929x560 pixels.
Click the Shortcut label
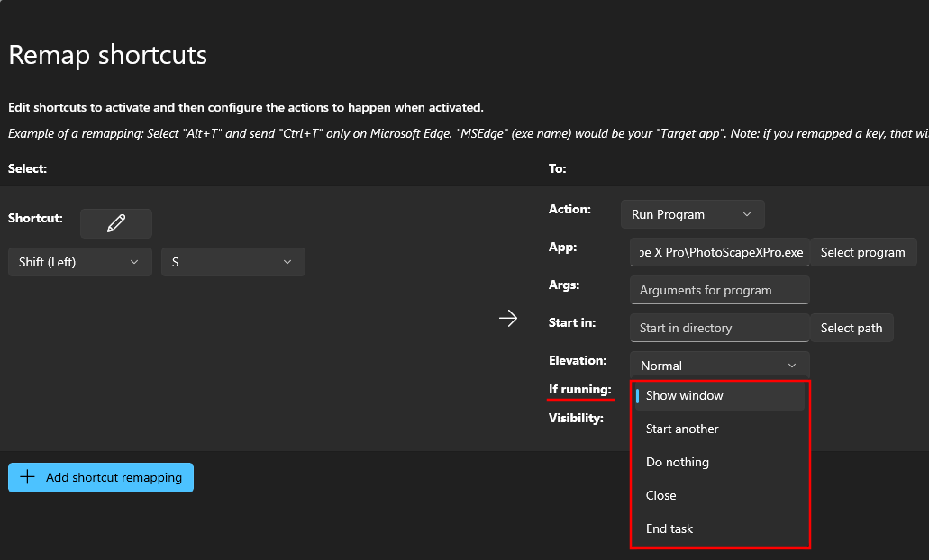click(x=35, y=218)
